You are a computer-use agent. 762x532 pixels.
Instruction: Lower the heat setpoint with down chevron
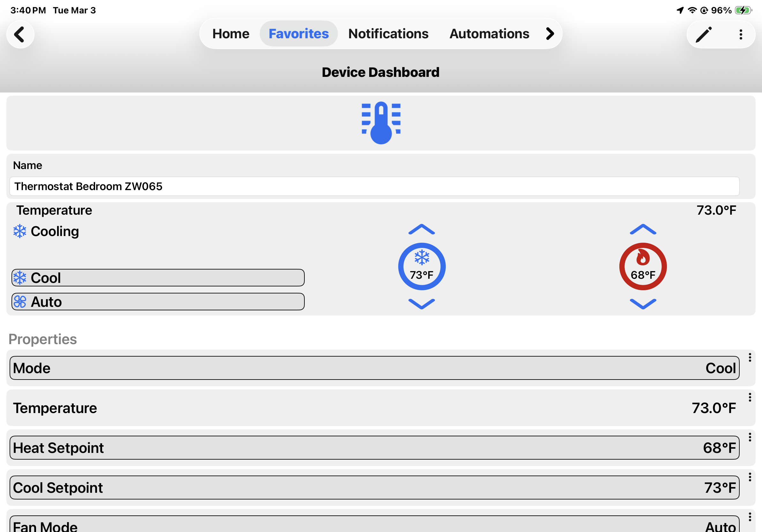click(643, 304)
